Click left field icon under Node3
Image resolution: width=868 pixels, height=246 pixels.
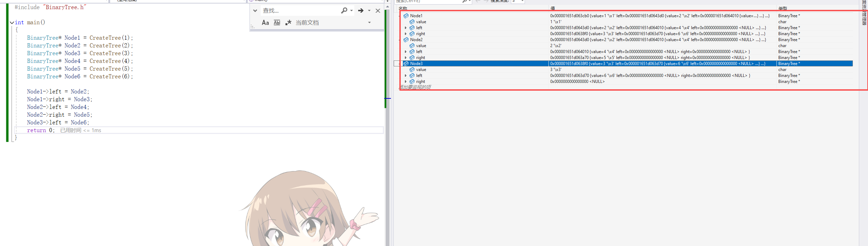point(412,76)
